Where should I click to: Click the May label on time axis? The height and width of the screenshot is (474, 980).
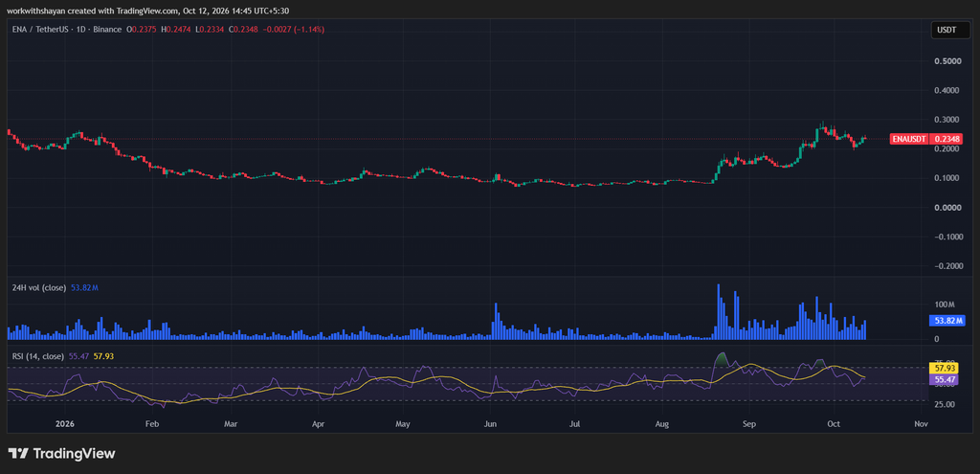pos(403,424)
